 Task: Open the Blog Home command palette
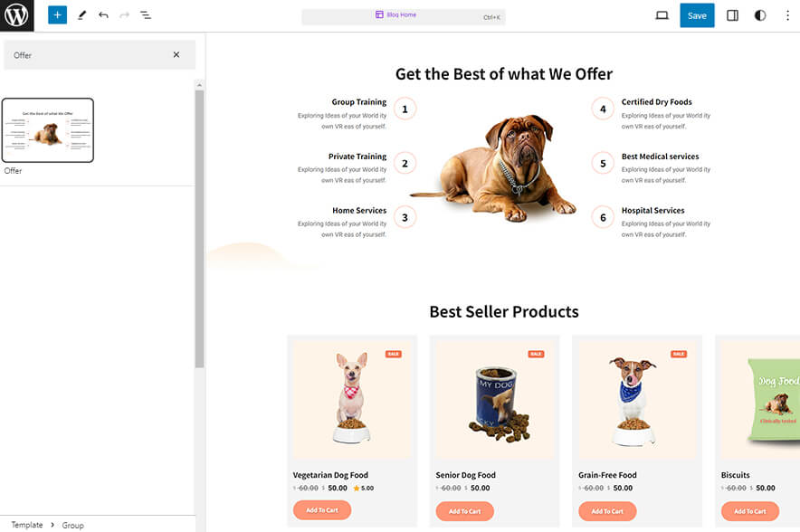click(x=402, y=15)
